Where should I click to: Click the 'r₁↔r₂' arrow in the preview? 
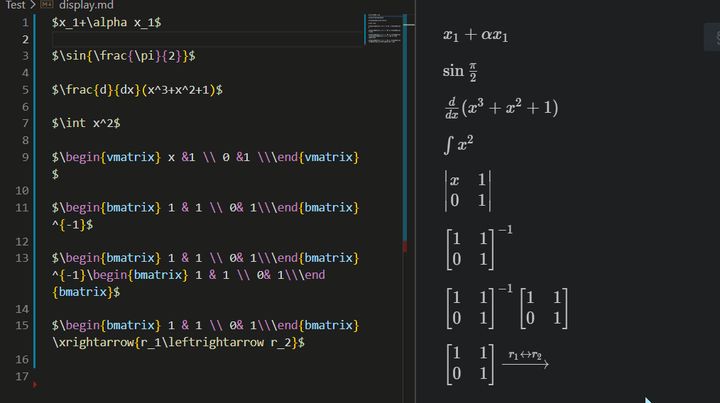click(x=525, y=359)
